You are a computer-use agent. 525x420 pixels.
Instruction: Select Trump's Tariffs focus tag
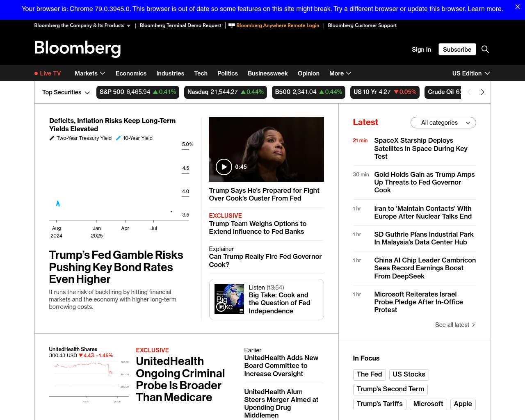379,404
